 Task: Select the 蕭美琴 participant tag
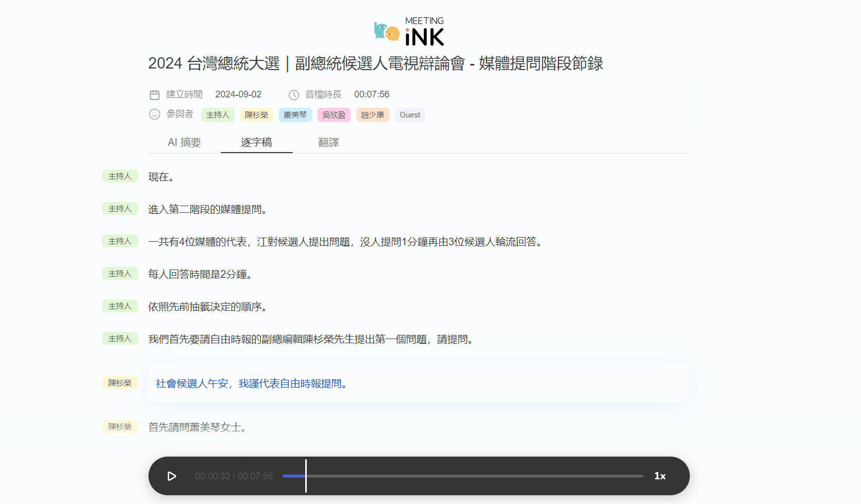click(x=295, y=115)
